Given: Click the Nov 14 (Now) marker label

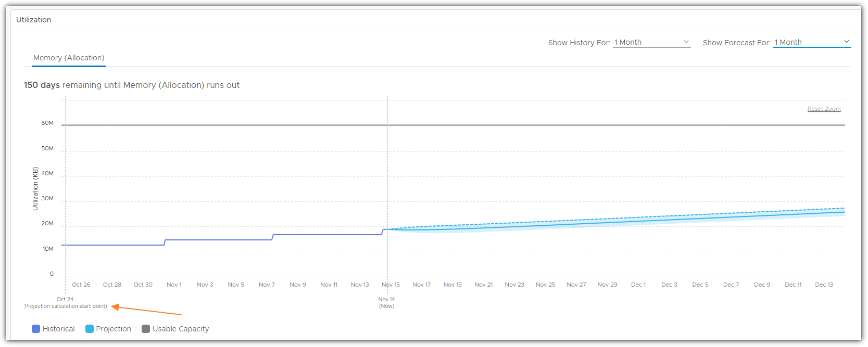Looking at the screenshot, I should 386,302.
